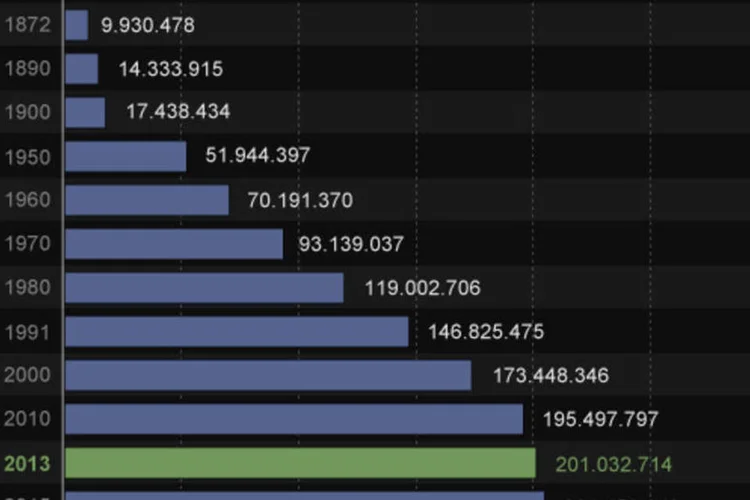Click the 1991 year label
This screenshot has height=500, width=750.
point(28,332)
